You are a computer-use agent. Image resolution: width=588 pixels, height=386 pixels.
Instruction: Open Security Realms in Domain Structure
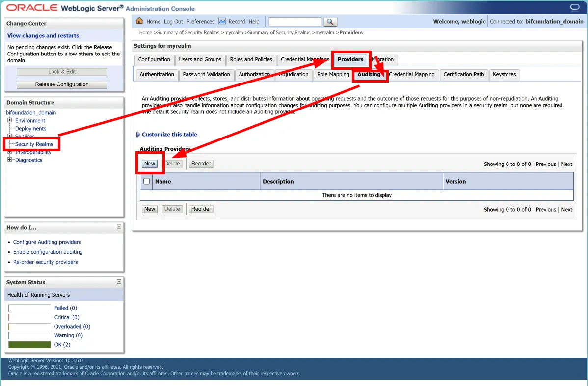click(x=34, y=144)
